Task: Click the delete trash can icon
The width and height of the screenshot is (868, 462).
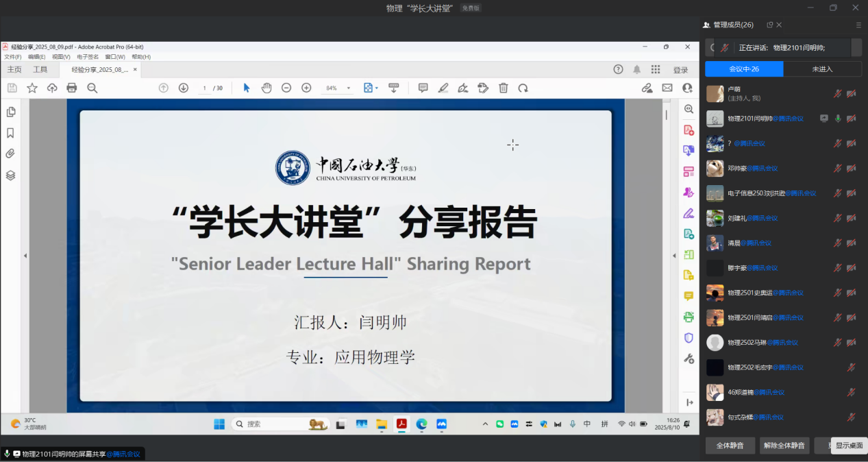Action: [504, 88]
